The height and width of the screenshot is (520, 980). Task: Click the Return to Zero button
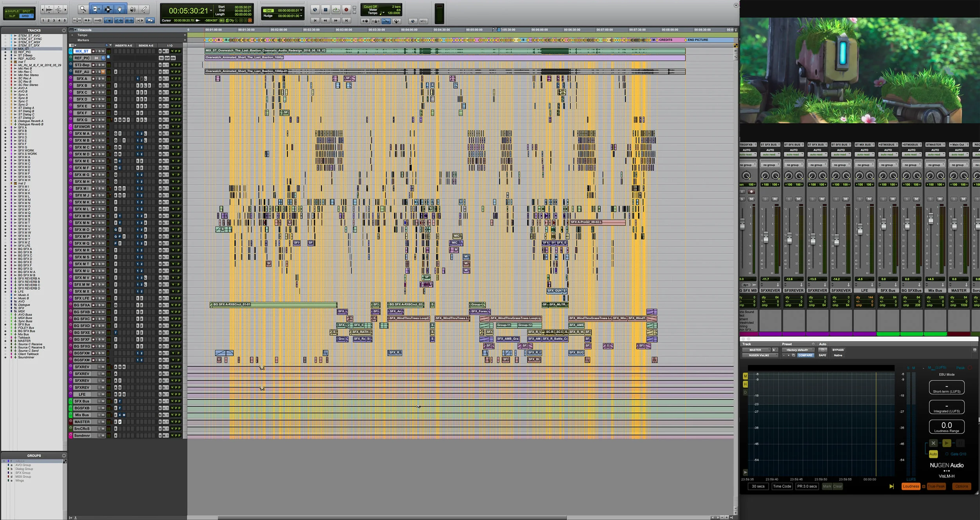click(315, 20)
